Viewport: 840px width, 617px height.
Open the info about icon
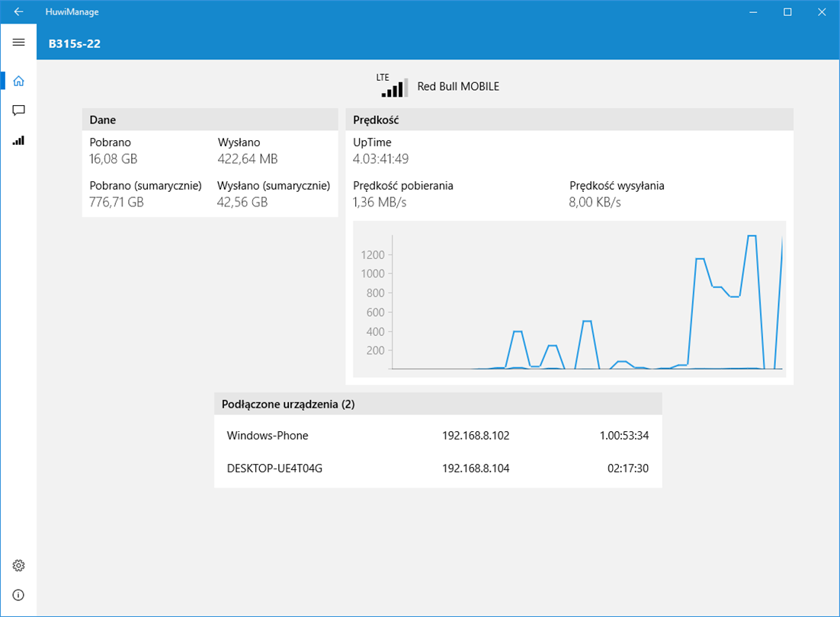(18, 595)
